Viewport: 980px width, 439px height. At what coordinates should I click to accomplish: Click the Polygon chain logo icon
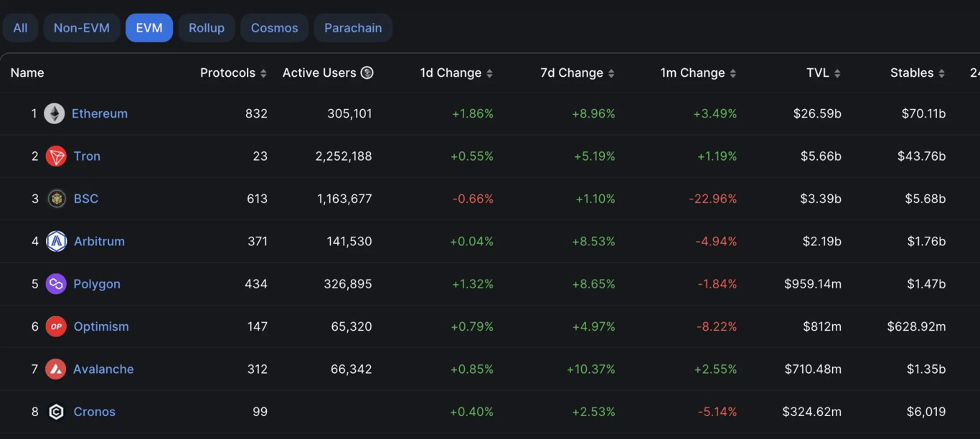point(56,284)
